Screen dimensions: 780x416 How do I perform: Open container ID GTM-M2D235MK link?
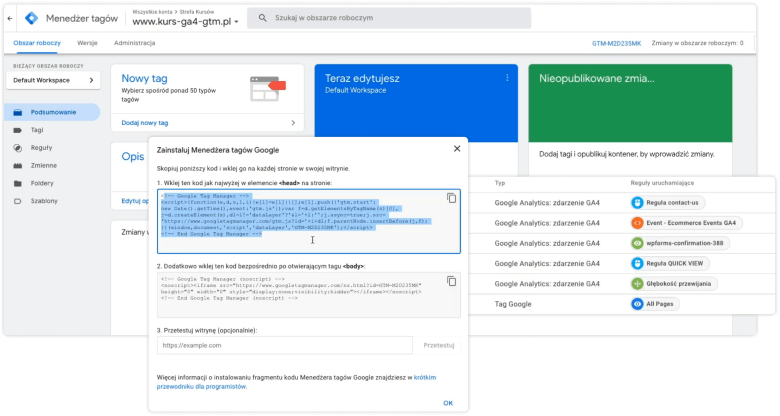coord(616,43)
